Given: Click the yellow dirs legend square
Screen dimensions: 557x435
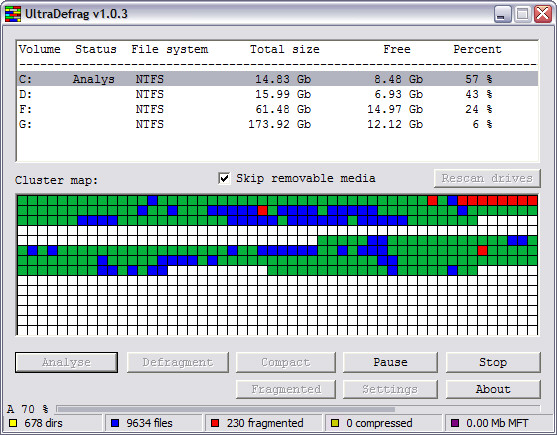Looking at the screenshot, I should (13, 423).
